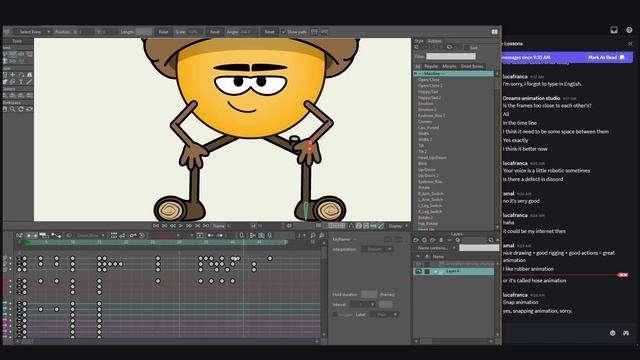
Task: Click the layer name search field
Action: point(478,248)
